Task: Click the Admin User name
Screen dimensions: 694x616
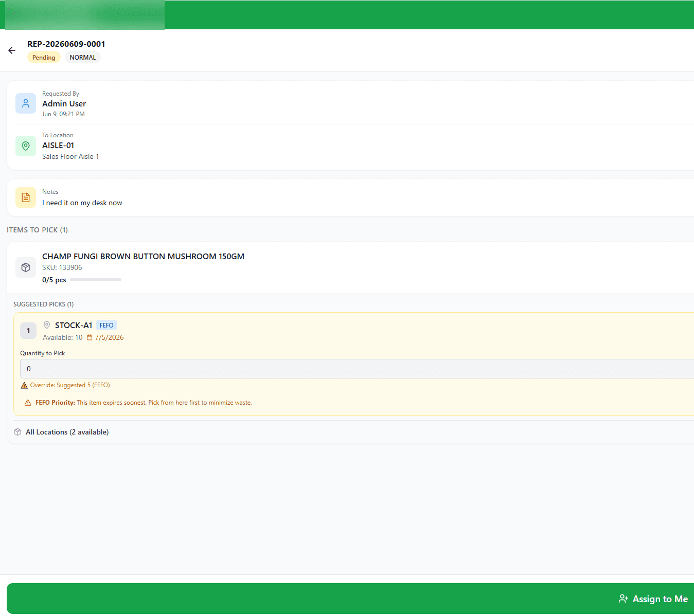Action: [x=64, y=104]
